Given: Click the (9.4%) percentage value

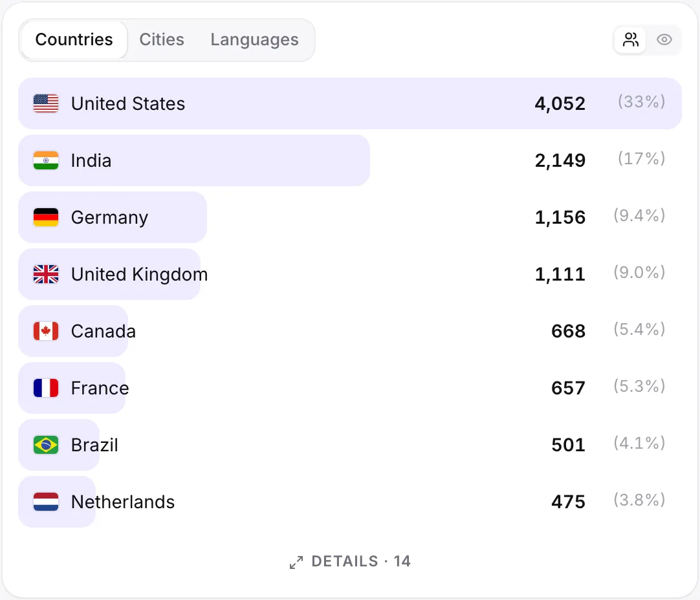Looking at the screenshot, I should 639,215.
